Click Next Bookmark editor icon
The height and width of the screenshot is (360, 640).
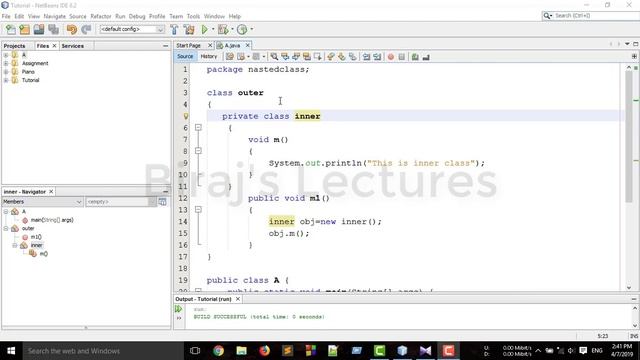(342, 57)
